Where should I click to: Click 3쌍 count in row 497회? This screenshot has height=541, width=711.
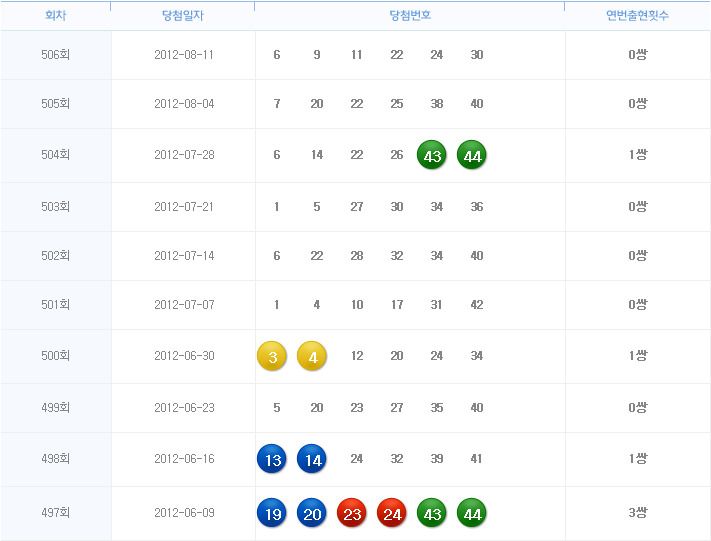click(638, 513)
